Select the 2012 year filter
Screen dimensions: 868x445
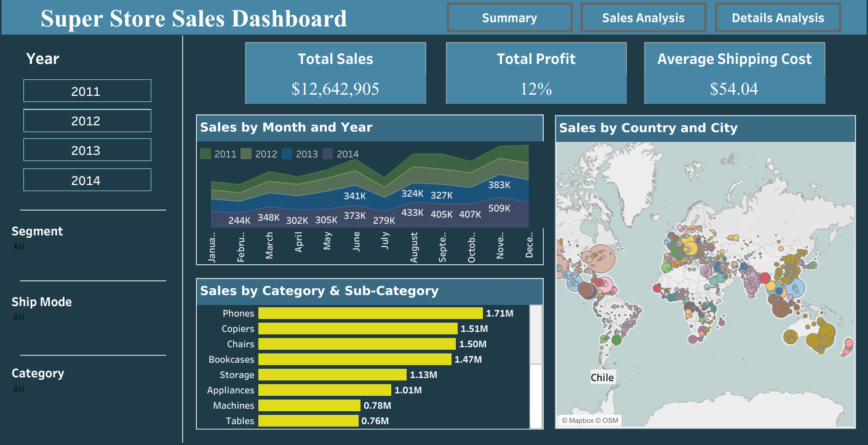[x=87, y=120]
